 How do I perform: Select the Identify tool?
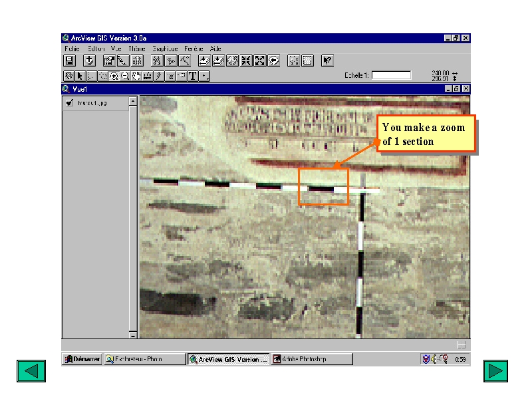[x=69, y=76]
